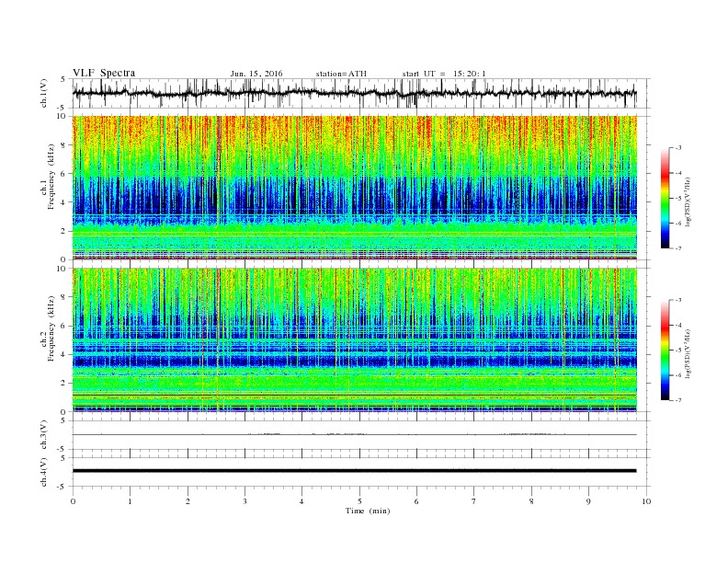Click the "-3" label on ch.1 colorbar
This screenshot has height=563, width=728.
(x=678, y=148)
